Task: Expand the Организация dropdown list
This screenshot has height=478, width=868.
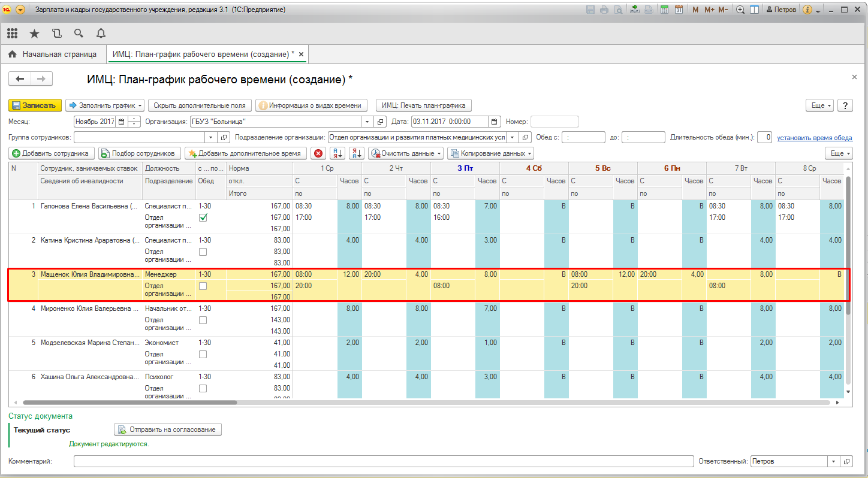Action: click(x=367, y=122)
